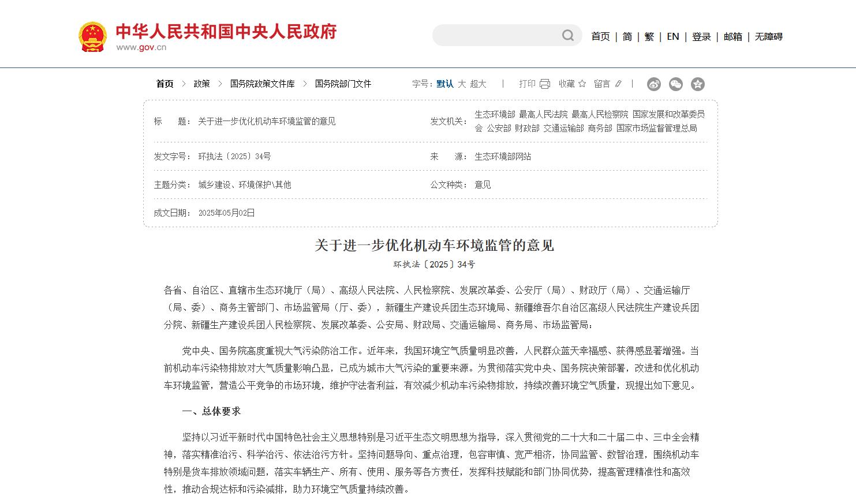
Task: Click the search magnifier icon
Action: 568,36
